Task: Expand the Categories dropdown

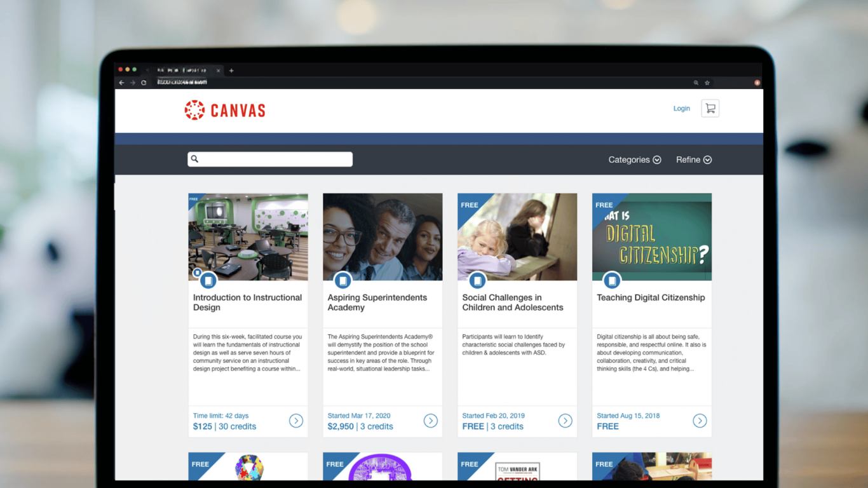Action: [x=634, y=159]
